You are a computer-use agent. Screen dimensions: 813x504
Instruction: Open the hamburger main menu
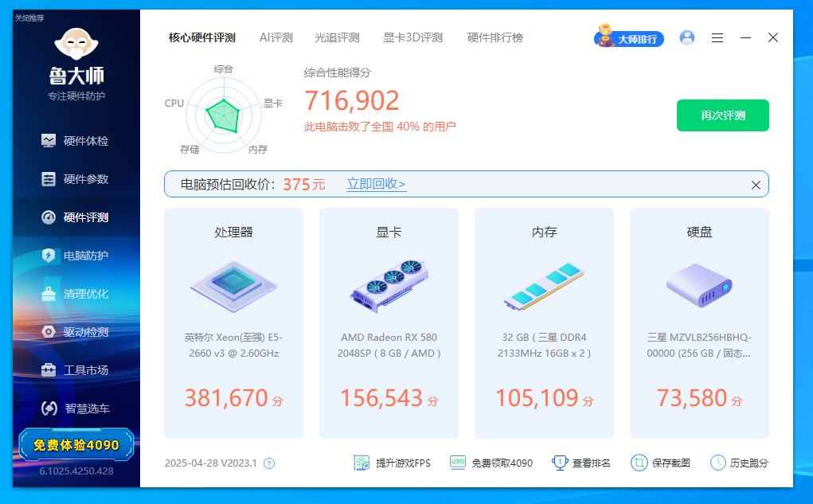717,38
